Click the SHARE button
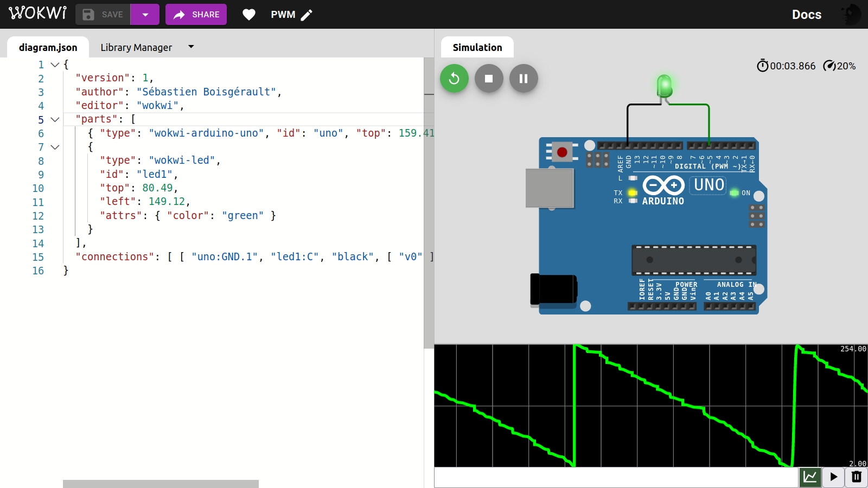Viewport: 868px width, 488px height. [196, 15]
